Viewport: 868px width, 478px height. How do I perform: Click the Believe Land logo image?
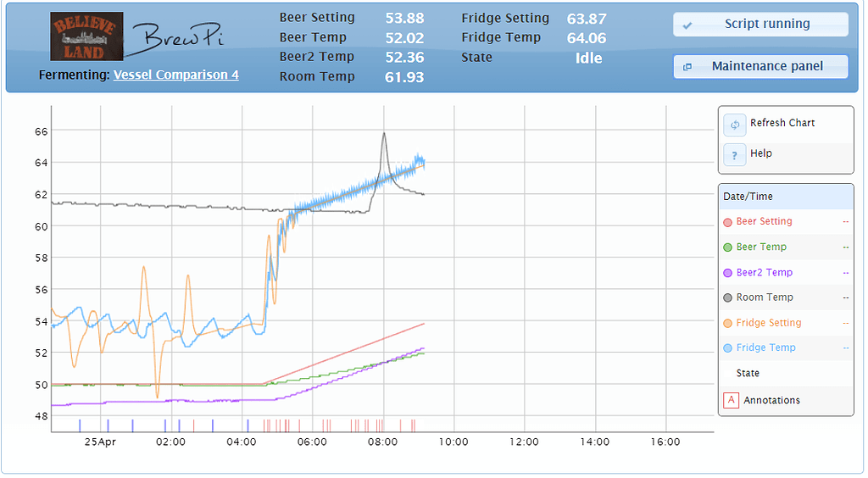pos(86,36)
